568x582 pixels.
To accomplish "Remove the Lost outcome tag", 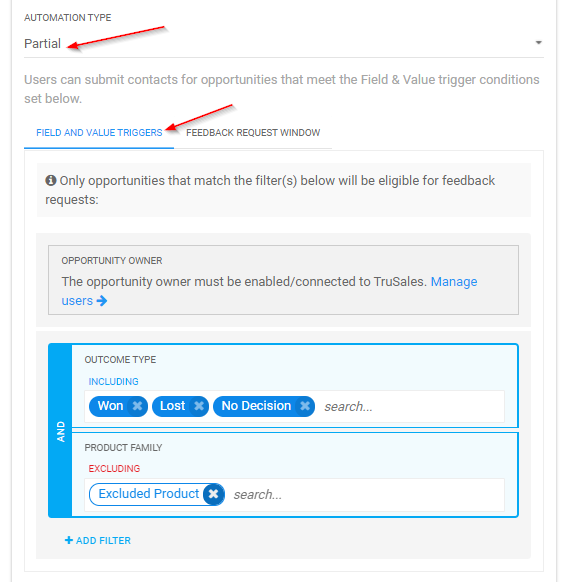I will (x=199, y=406).
